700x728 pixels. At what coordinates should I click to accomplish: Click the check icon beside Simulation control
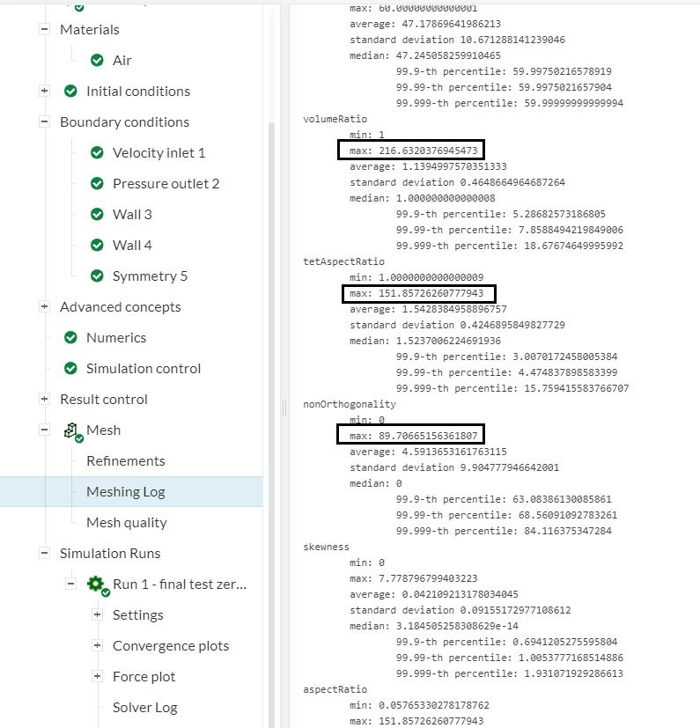pyautogui.click(x=70, y=369)
